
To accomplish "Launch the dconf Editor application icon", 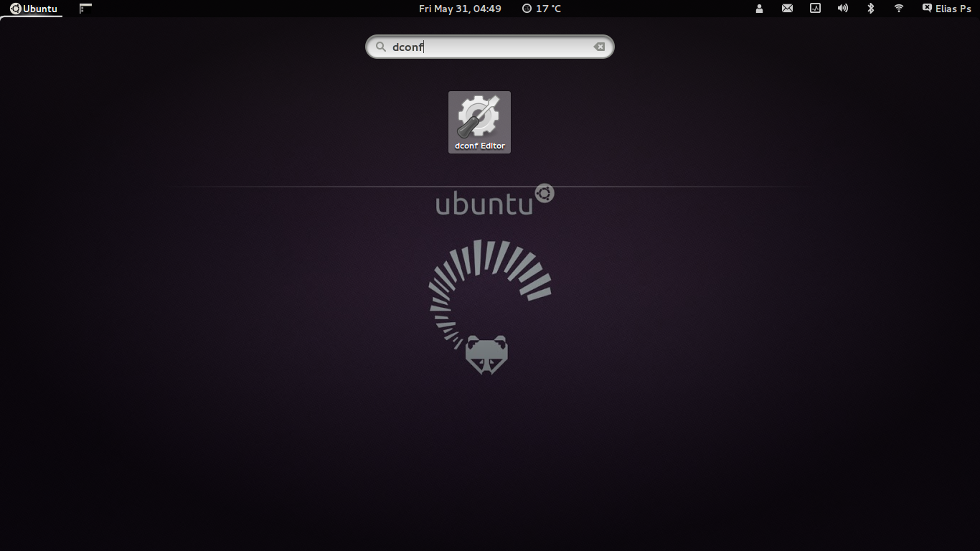I will 479,117.
